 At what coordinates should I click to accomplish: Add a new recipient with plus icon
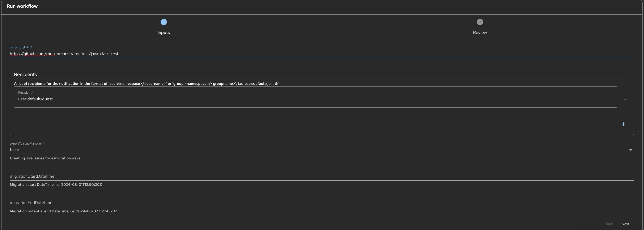tap(623, 124)
